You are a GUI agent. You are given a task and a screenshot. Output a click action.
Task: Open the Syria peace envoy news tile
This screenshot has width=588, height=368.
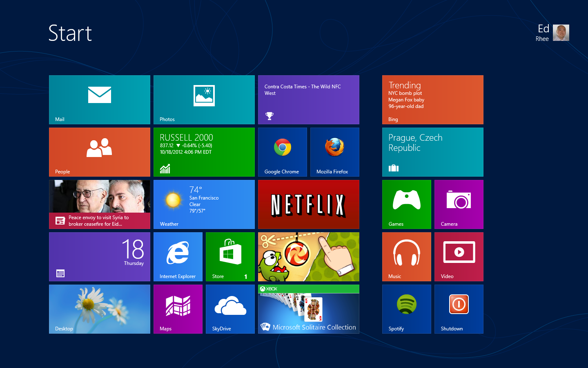tap(100, 204)
